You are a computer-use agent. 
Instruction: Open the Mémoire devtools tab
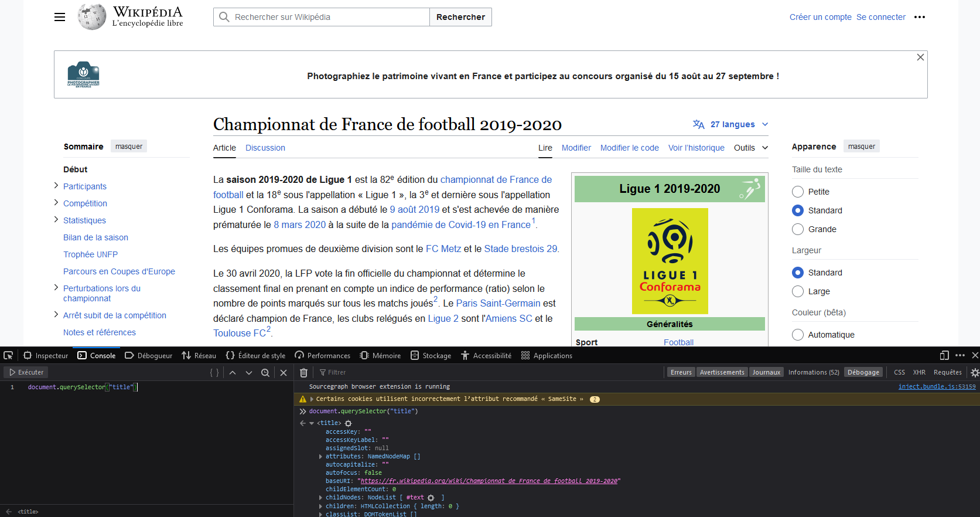click(x=381, y=355)
